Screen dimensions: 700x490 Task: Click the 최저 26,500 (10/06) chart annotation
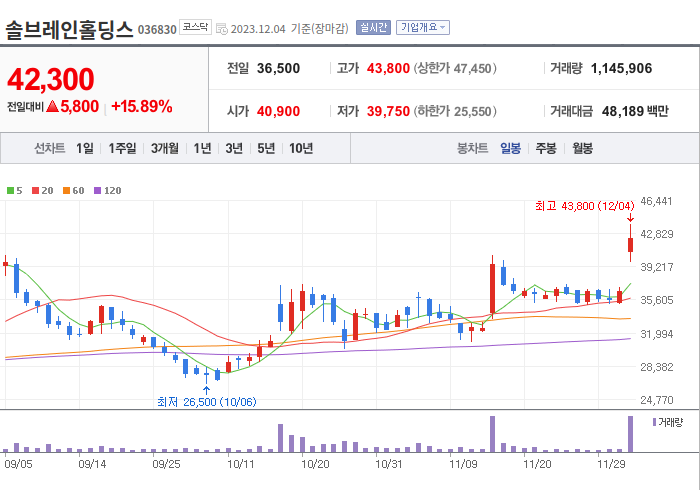click(x=207, y=402)
